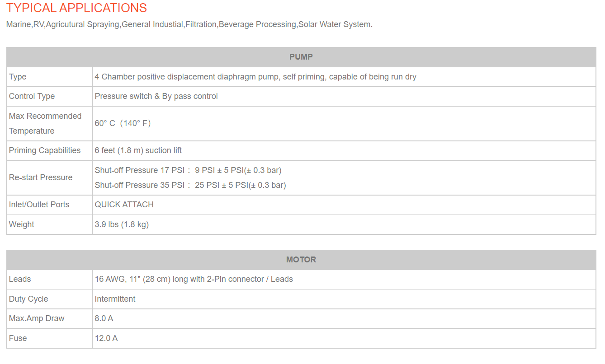This screenshot has height=364, width=605.
Task: Select the Type row label
Action: (18, 77)
